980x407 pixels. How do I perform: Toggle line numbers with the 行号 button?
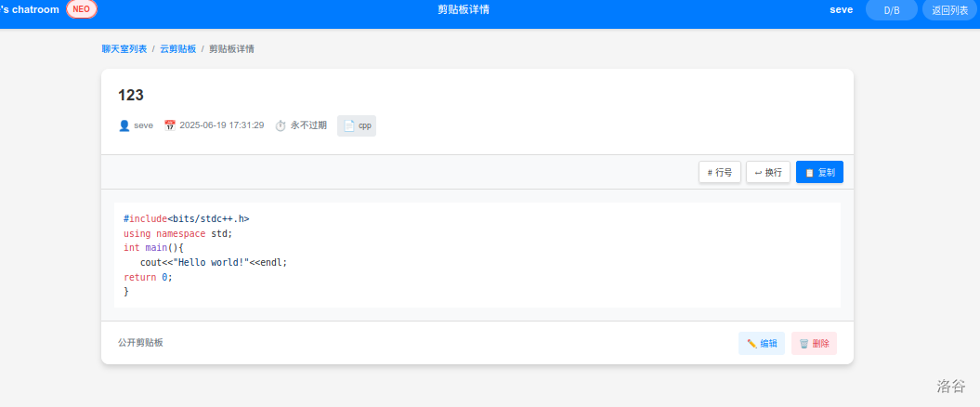pos(719,172)
